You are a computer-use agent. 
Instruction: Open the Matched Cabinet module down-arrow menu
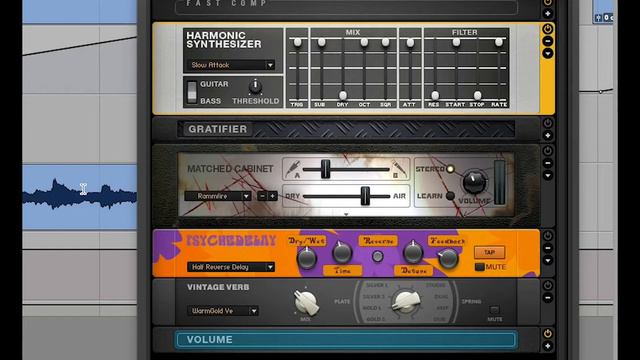[x=548, y=176]
